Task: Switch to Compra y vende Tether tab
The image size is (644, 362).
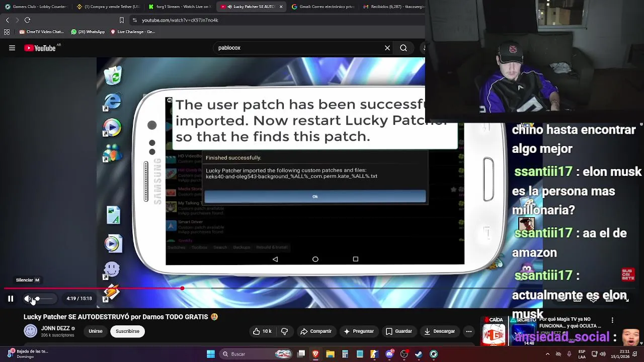Action: click(108, 7)
